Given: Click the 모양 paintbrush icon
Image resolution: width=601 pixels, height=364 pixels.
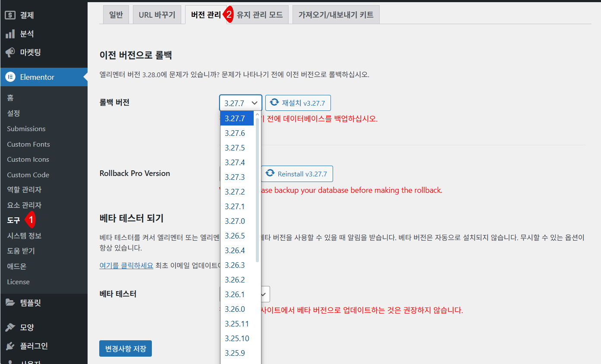Looking at the screenshot, I should [x=10, y=327].
